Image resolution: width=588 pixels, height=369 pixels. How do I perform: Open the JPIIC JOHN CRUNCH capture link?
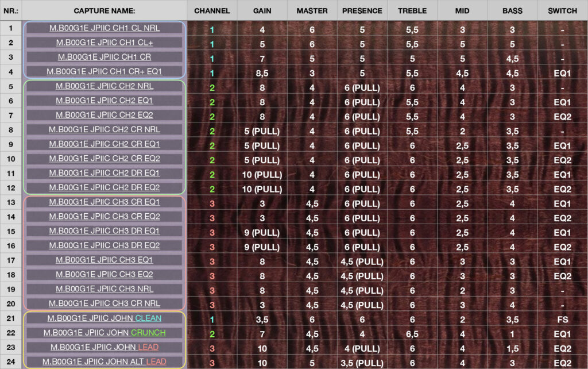(105, 333)
